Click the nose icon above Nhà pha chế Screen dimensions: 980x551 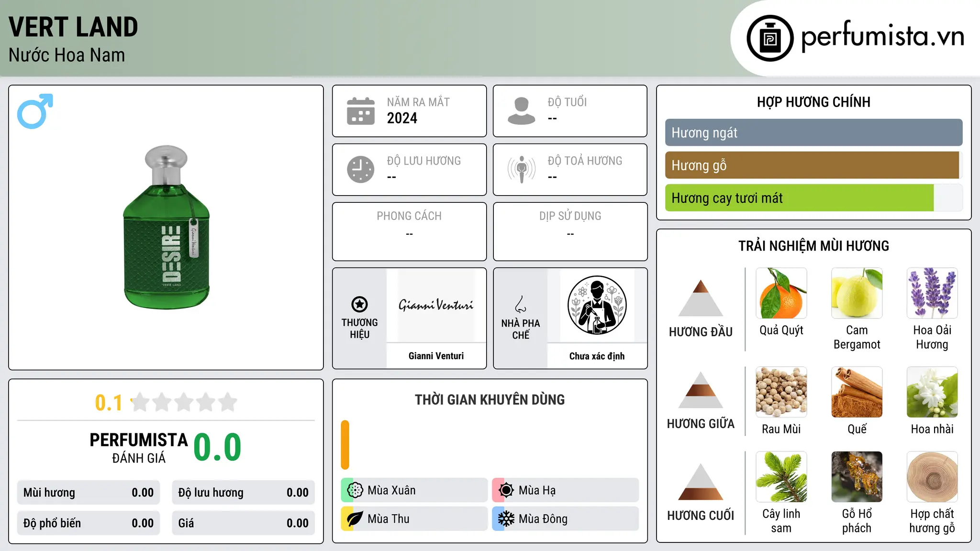[x=521, y=304]
